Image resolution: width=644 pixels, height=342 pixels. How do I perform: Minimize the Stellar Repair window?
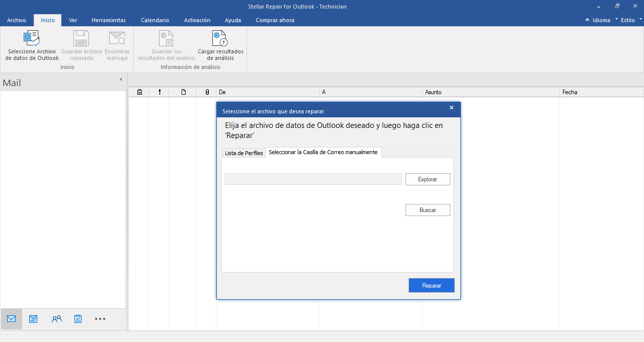tap(598, 7)
